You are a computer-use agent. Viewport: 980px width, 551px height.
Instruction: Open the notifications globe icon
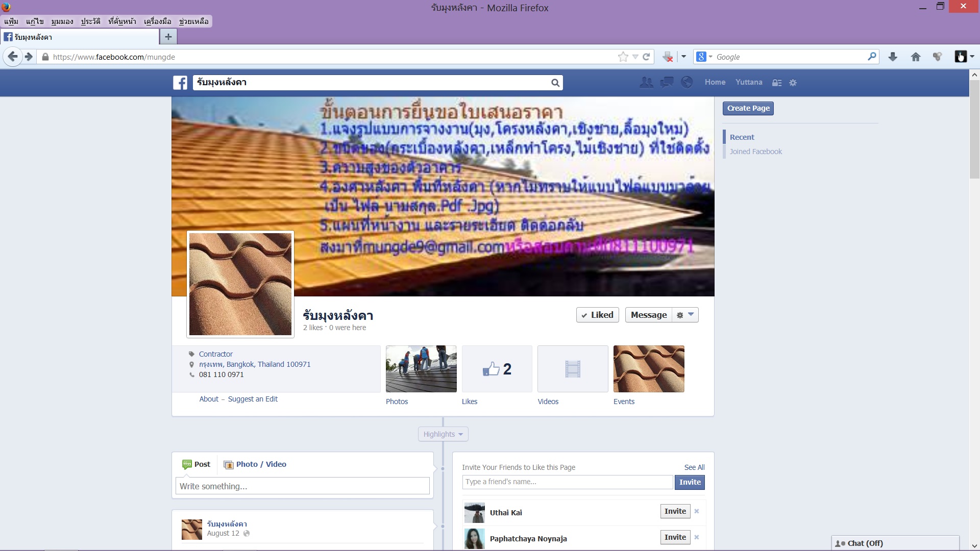point(687,82)
